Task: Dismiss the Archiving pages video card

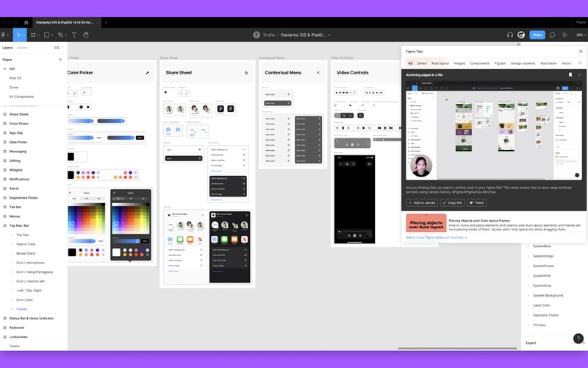Action: (x=579, y=75)
